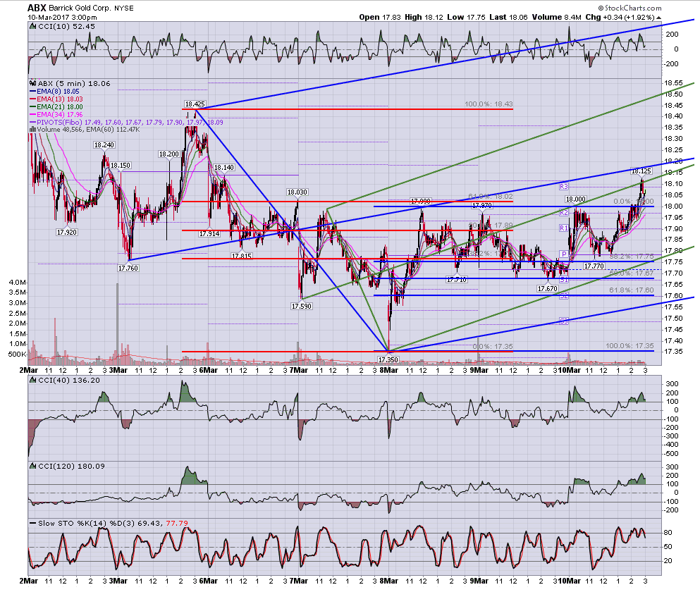
Task: Select the EMA(21) 18.00 legend entry
Action: [x=56, y=106]
